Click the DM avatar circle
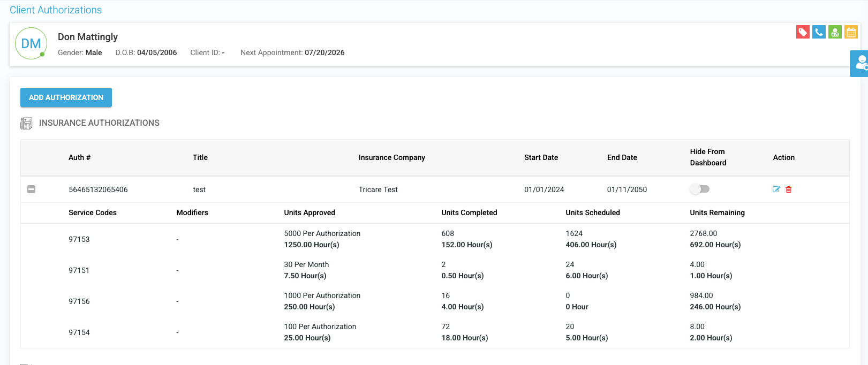Image resolution: width=868 pixels, height=365 pixels. click(31, 43)
